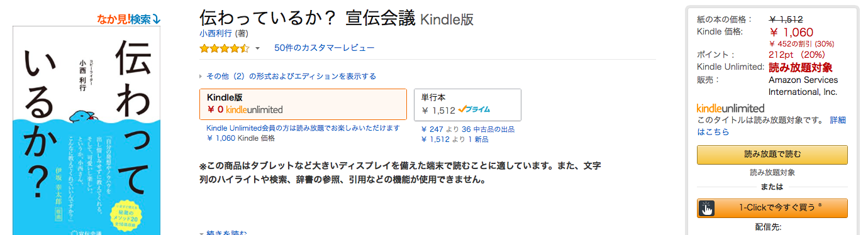Click the hand pointer 1-Click icon

707,208
